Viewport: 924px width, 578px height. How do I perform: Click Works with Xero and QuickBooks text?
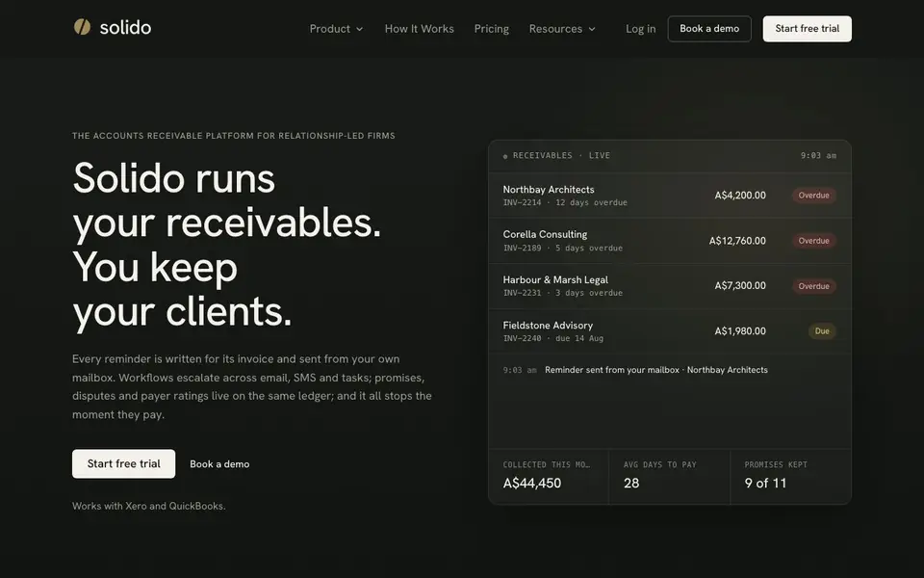pos(149,506)
